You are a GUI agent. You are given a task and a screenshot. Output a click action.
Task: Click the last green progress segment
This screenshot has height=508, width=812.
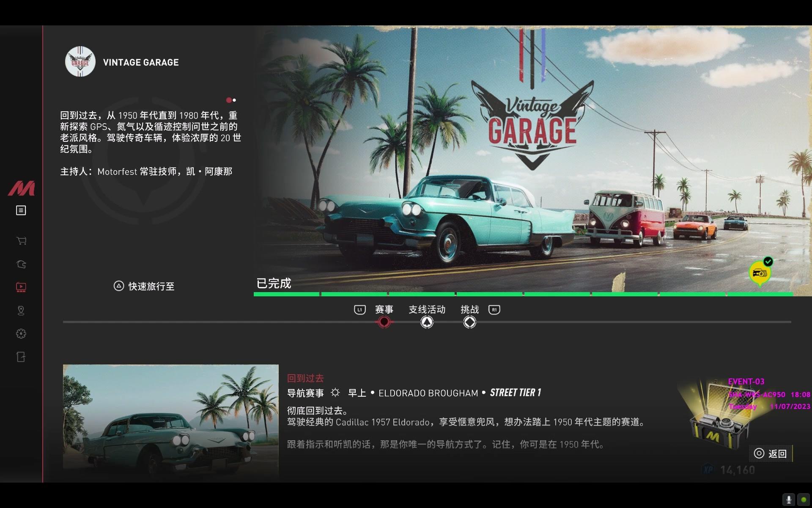coord(760,294)
